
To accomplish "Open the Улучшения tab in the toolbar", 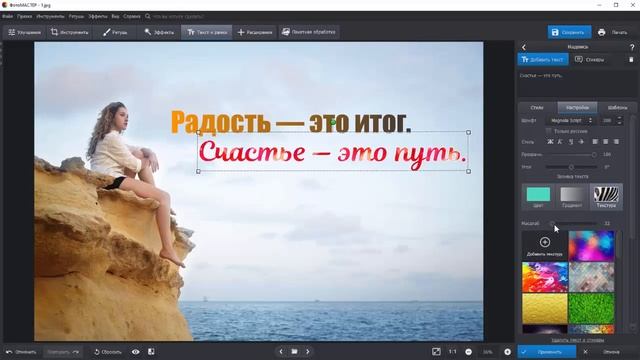I will point(24,32).
